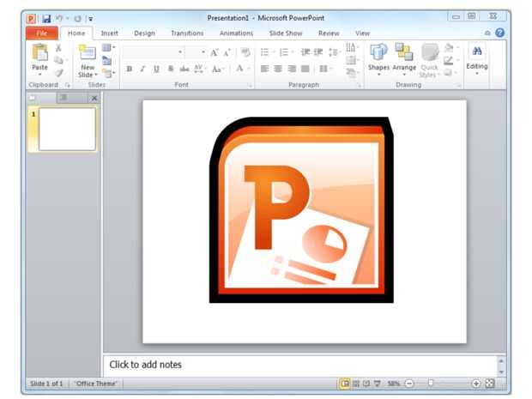Image resolution: width=532 pixels, height=399 pixels.
Task: Open Clipboard pane dialog launcher
Action: point(68,85)
